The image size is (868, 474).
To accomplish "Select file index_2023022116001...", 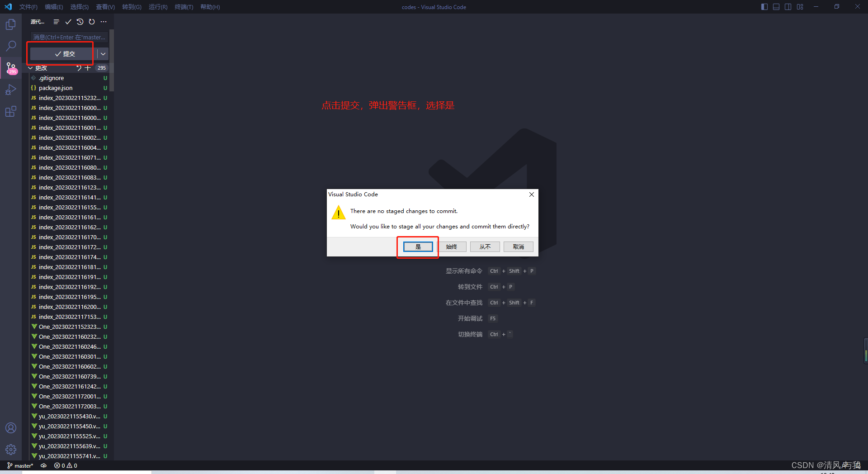I will click(x=68, y=128).
